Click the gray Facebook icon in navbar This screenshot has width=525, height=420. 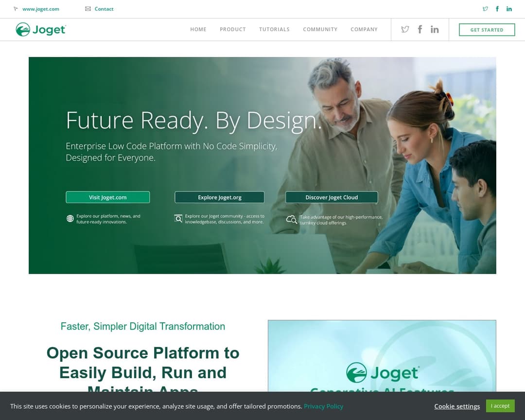click(420, 30)
